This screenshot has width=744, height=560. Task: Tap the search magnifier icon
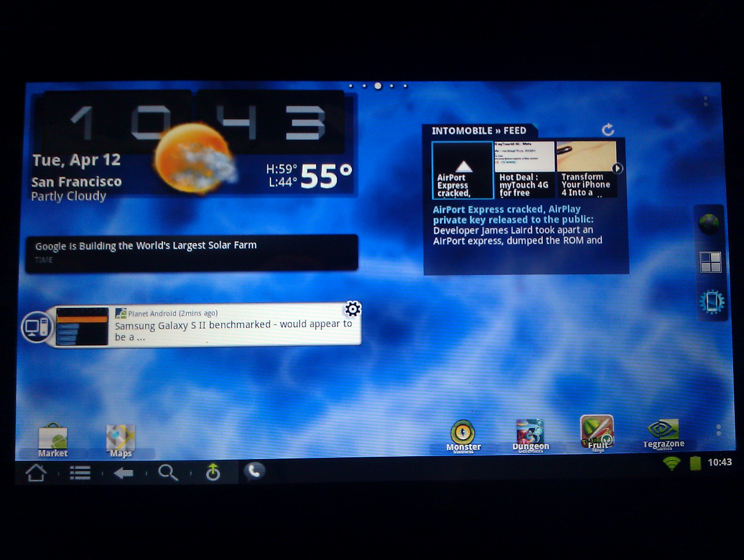coord(168,472)
